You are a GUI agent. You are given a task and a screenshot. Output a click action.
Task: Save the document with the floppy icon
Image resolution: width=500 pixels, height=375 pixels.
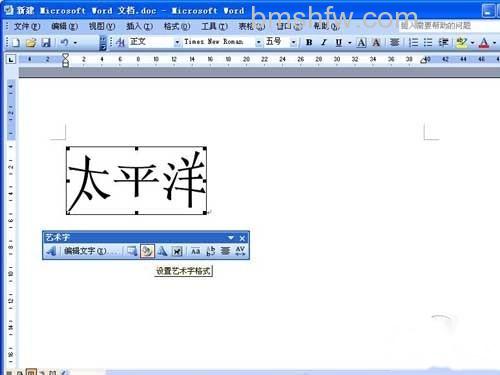[46, 42]
